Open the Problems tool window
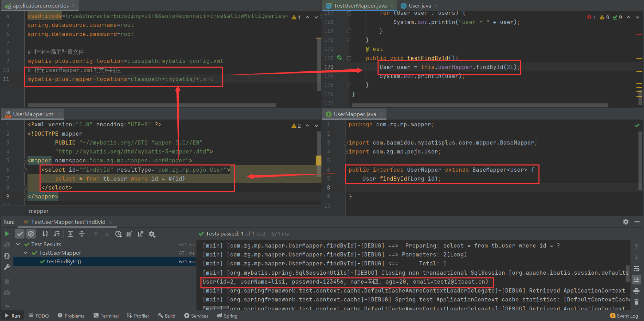Viewport: 644px width, 321px height. 71,316
